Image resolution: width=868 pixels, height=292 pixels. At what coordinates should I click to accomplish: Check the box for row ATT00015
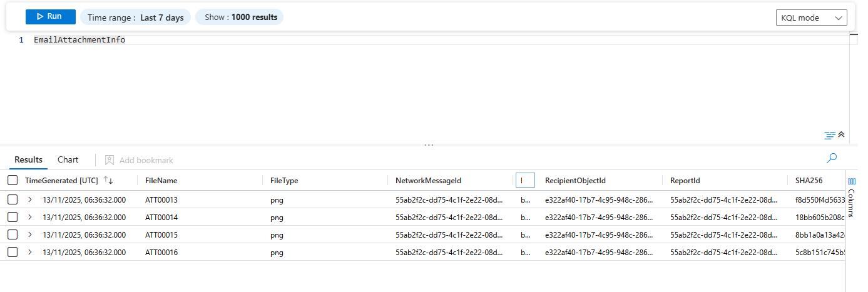[13, 235]
